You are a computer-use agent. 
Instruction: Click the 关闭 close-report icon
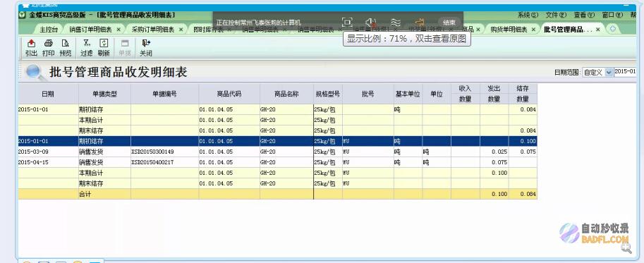click(x=146, y=44)
